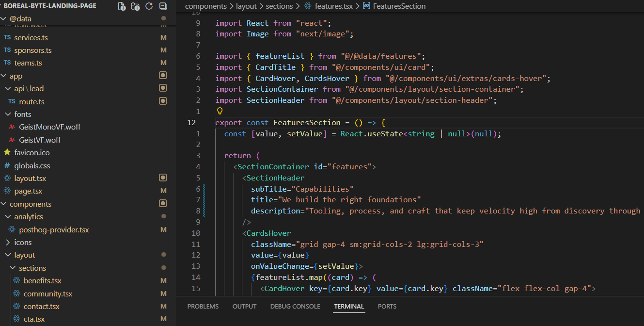Click the "next/image" import path
Image resolution: width=644 pixels, height=326 pixels.
point(323,34)
